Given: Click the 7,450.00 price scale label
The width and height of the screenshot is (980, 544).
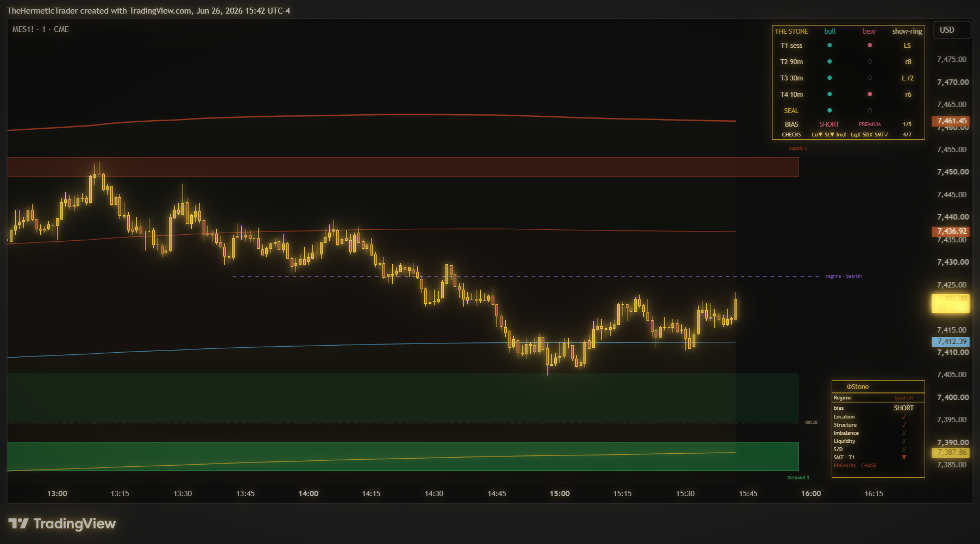Looking at the screenshot, I should [x=953, y=172].
